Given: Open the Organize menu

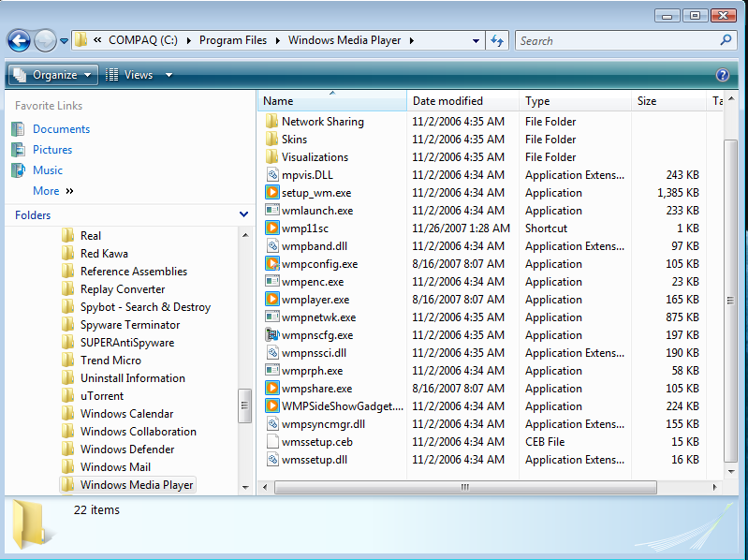Looking at the screenshot, I should [x=53, y=75].
